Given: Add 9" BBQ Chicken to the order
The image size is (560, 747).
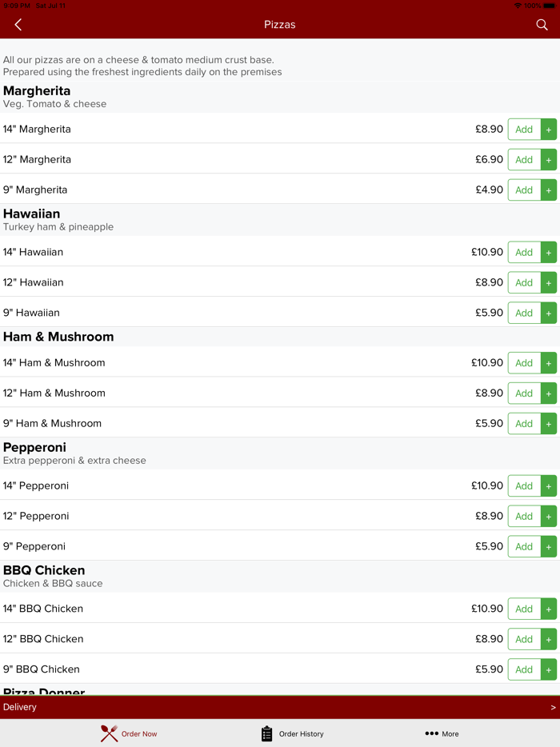Looking at the screenshot, I should [531, 670].
